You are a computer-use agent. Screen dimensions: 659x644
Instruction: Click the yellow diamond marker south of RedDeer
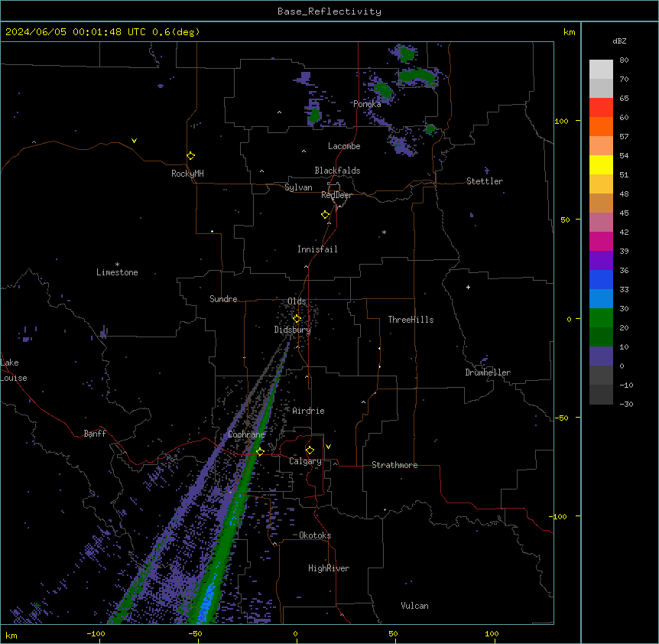click(326, 215)
